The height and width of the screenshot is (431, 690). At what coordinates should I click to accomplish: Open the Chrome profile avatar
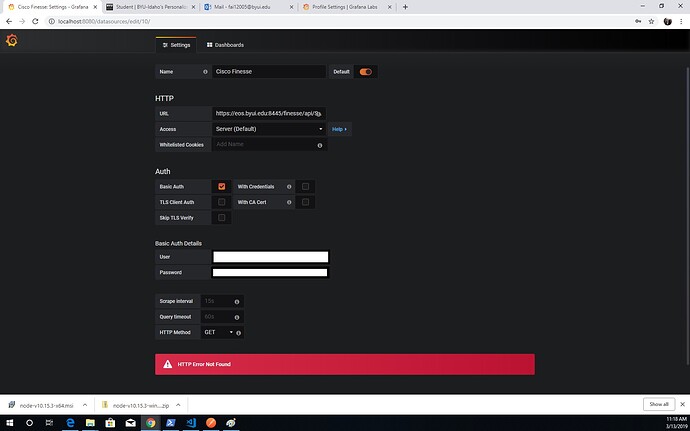(x=668, y=21)
